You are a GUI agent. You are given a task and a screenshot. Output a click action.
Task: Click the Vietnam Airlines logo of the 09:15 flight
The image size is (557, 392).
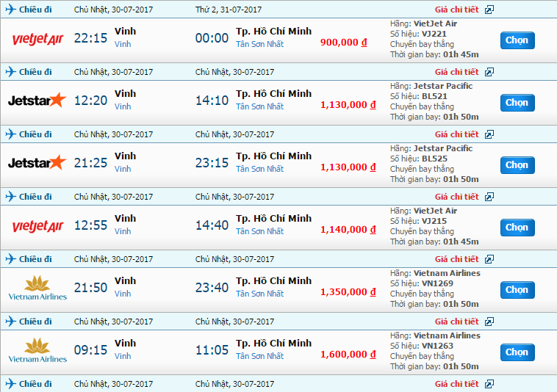[x=37, y=350]
